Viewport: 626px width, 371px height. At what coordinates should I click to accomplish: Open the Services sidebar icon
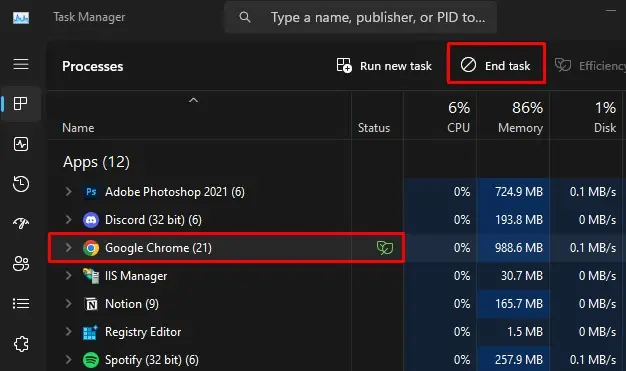point(21,343)
